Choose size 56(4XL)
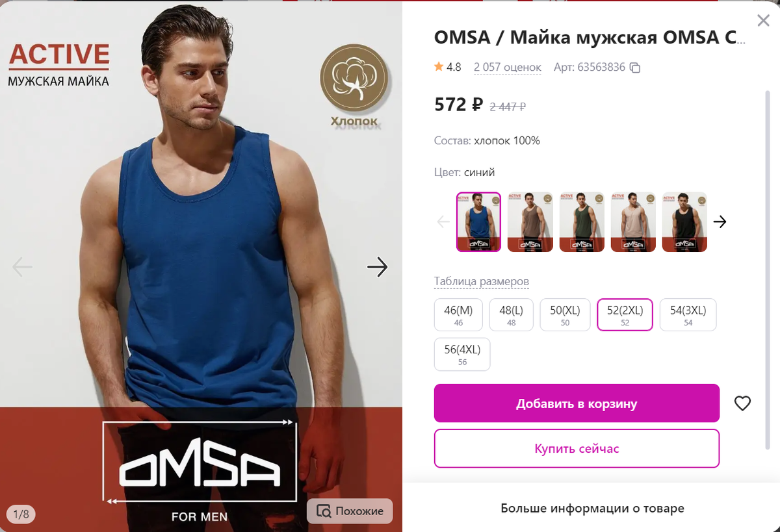This screenshot has width=780, height=532. 462,355
